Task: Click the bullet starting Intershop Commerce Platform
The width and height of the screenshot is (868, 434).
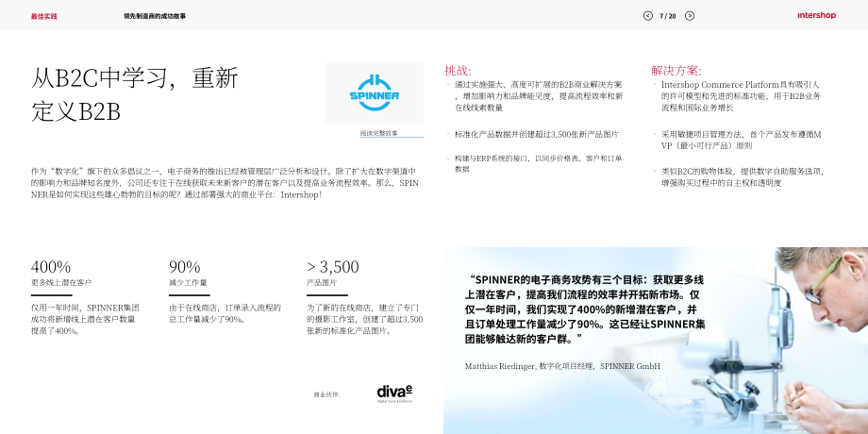Action: 741,96
